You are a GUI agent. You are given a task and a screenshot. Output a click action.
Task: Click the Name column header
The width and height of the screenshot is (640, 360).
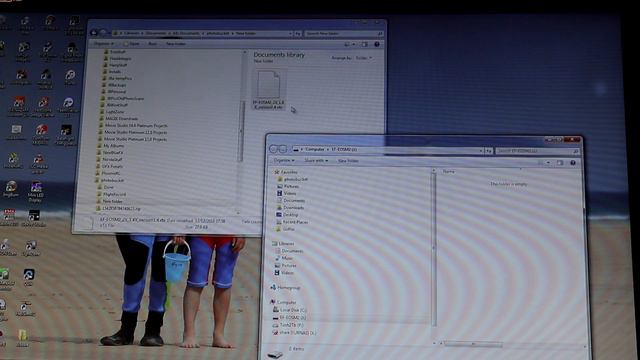tap(449, 172)
